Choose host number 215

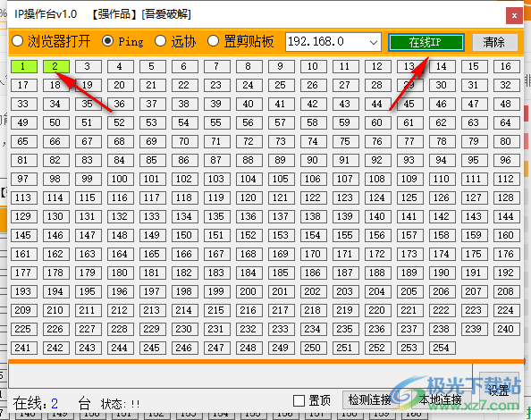pyautogui.click(x=216, y=310)
